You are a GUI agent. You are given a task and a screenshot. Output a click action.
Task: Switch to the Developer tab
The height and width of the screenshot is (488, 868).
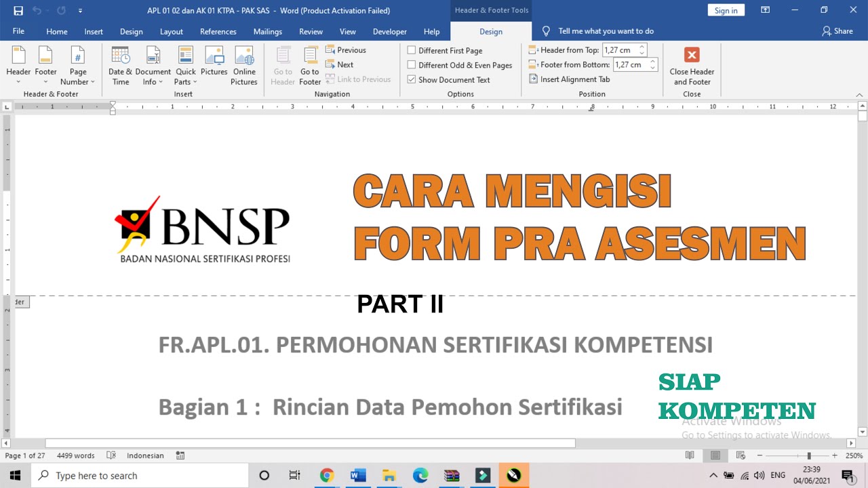[389, 31]
